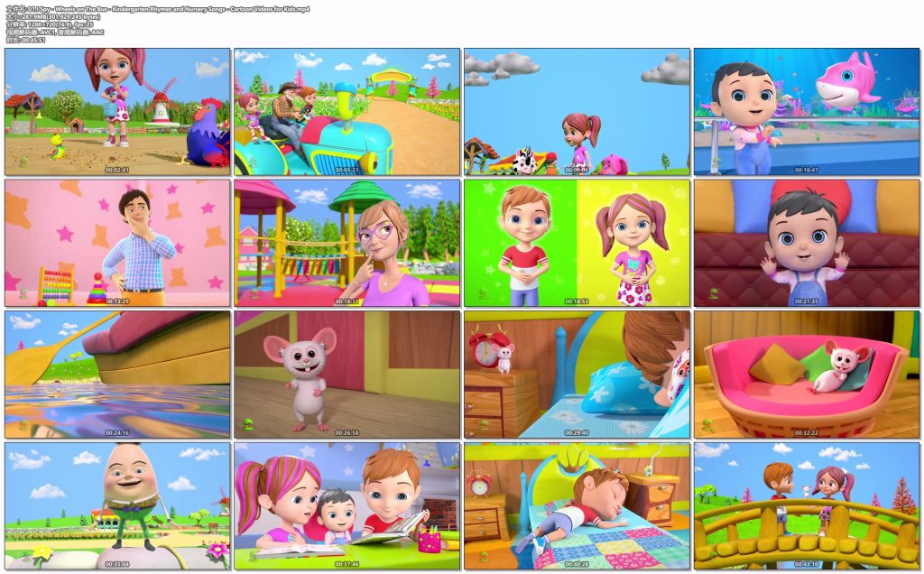Click the 00:26:58 timestamp

point(346,432)
